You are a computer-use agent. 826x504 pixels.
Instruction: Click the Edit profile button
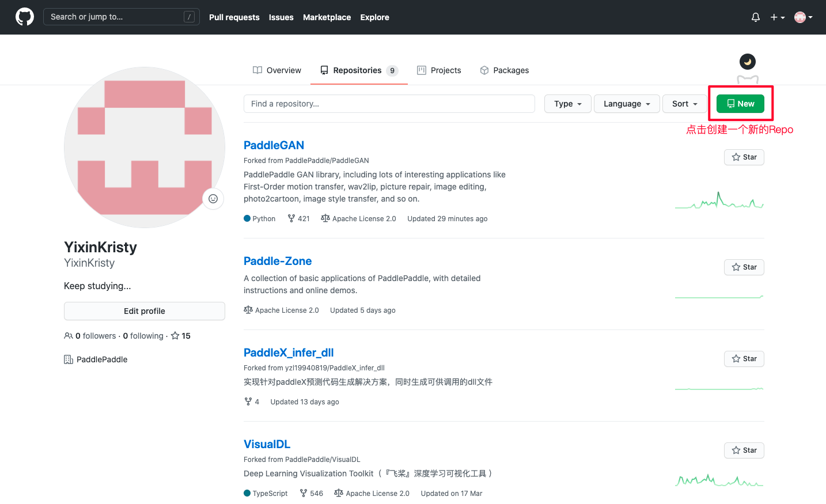tap(145, 311)
